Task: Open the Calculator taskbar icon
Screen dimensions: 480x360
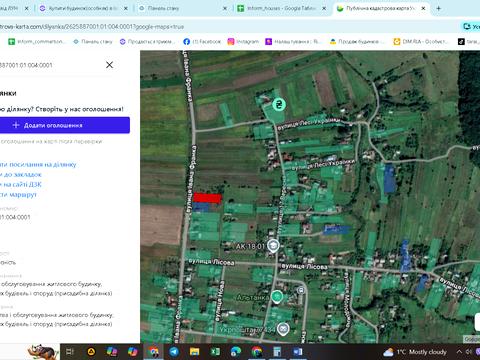Action: point(277,352)
